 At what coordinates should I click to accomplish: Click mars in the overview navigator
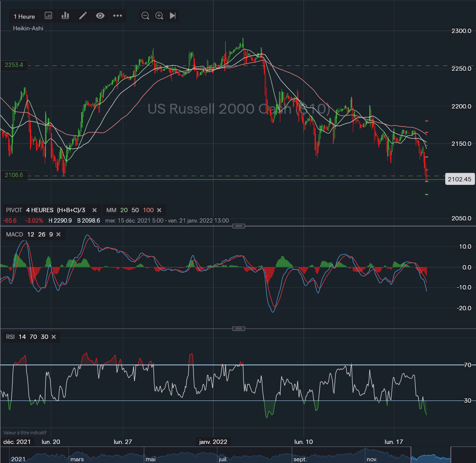click(77, 460)
